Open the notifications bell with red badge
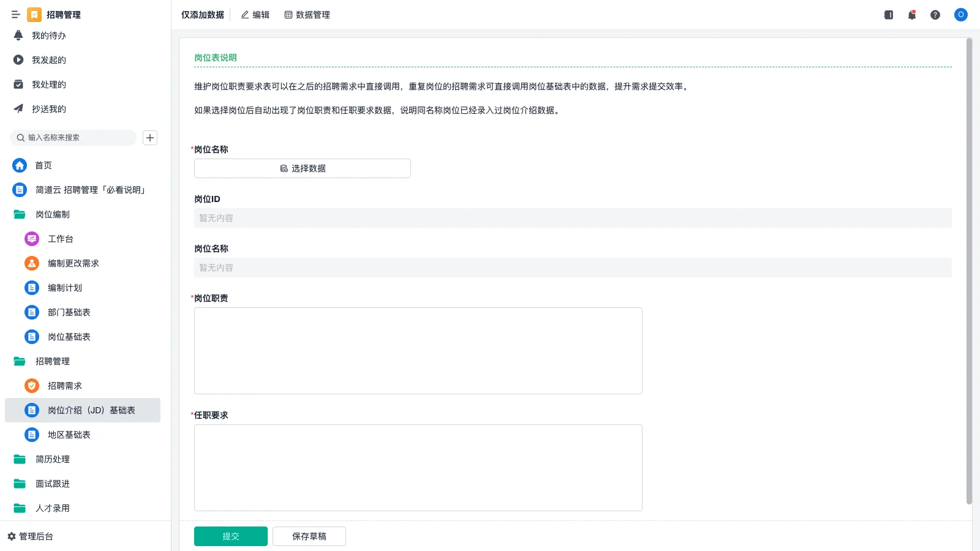Screen dimensions: 980x551 (912, 15)
